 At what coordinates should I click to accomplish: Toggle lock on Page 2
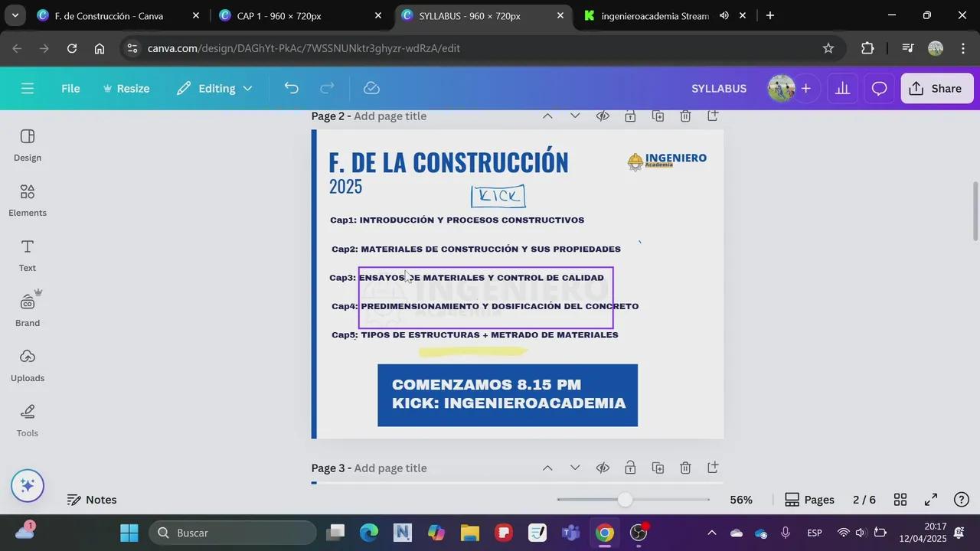click(630, 116)
